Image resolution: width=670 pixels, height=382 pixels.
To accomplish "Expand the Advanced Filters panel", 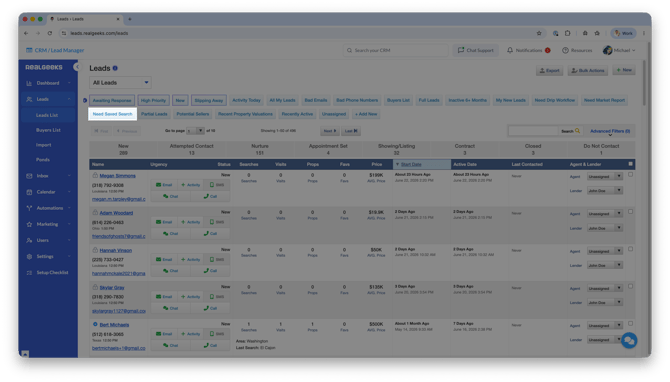I will 610,131.
